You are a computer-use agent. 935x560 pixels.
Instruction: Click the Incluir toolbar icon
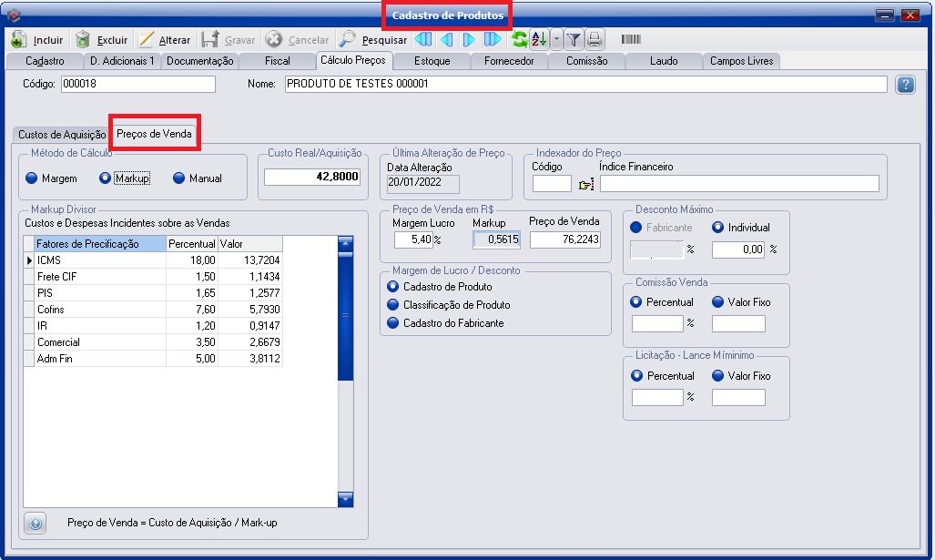pos(18,40)
